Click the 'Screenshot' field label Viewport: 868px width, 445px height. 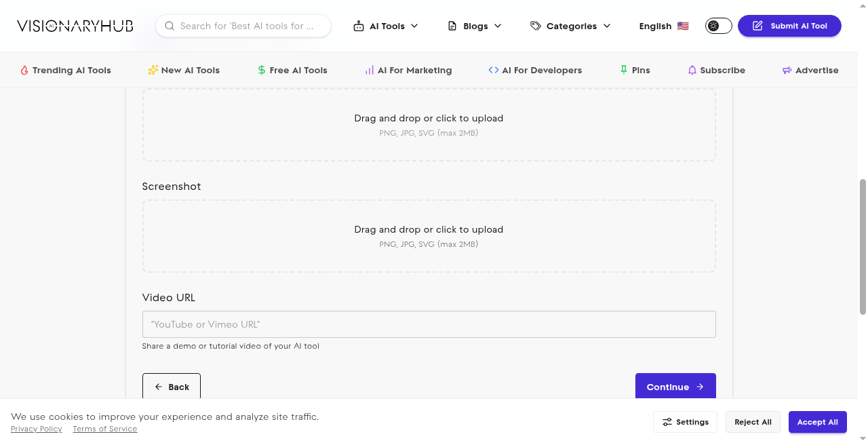(172, 187)
